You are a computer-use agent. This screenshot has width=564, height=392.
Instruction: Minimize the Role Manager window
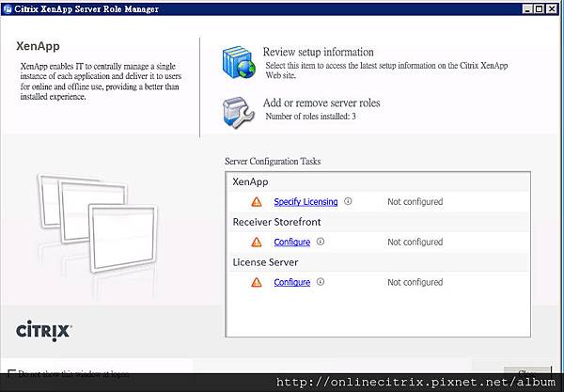(x=527, y=9)
